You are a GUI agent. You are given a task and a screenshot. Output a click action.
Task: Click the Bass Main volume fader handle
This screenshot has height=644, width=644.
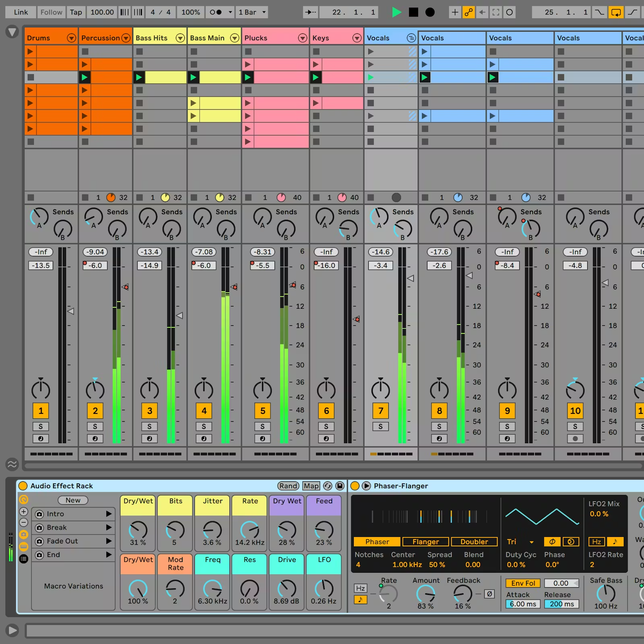[x=234, y=287]
